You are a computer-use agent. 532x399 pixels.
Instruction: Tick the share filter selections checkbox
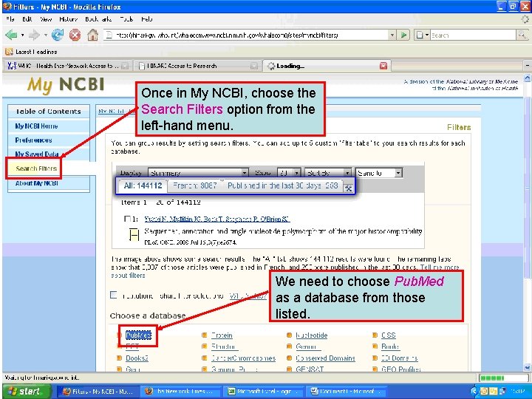(114, 295)
